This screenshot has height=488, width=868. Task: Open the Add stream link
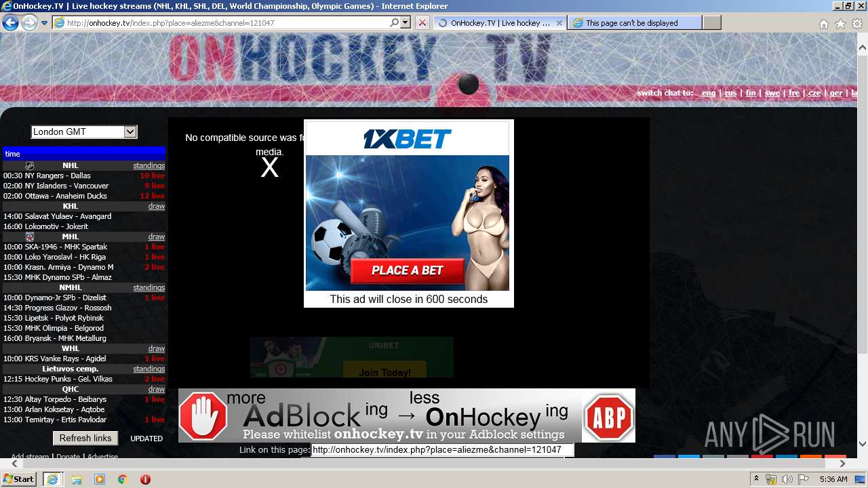point(30,457)
